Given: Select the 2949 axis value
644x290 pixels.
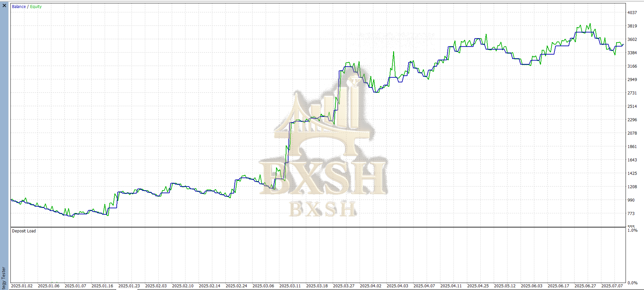Looking at the screenshot, I should pos(632,80).
